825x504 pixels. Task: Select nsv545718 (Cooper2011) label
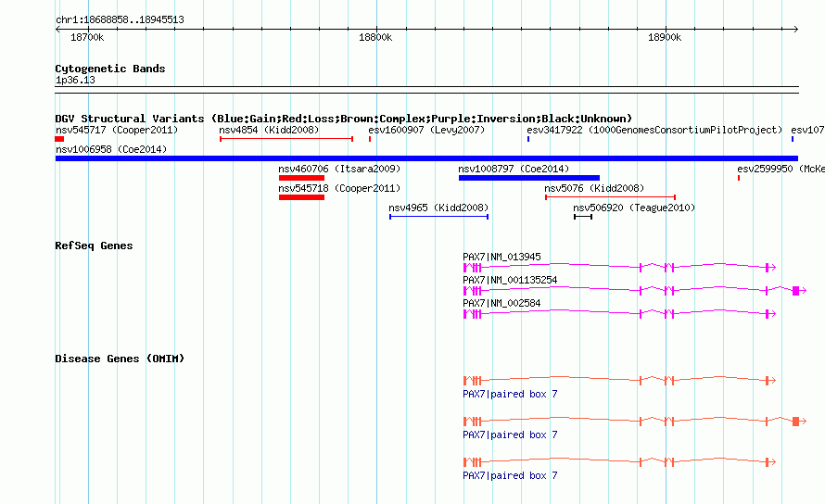coord(339,188)
